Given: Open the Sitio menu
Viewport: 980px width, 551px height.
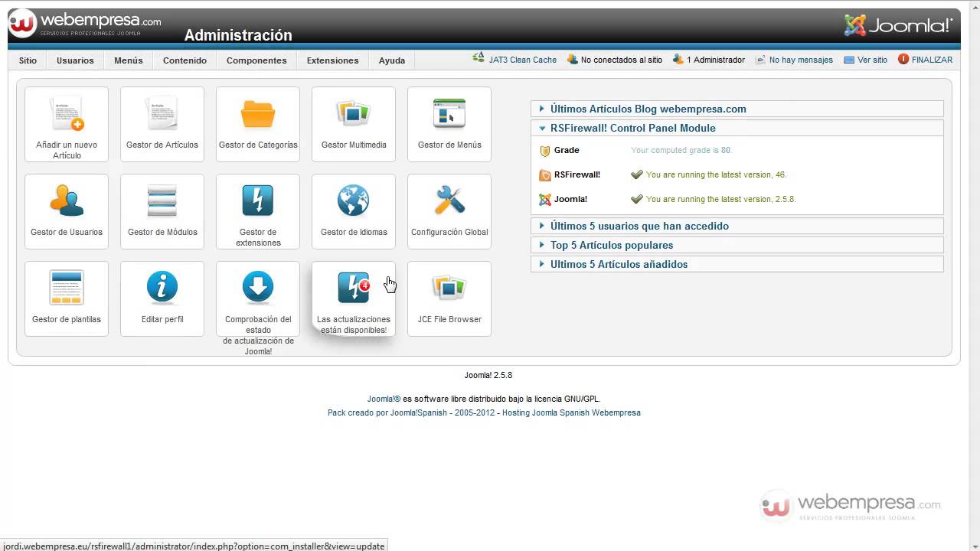Looking at the screenshot, I should 28,60.
